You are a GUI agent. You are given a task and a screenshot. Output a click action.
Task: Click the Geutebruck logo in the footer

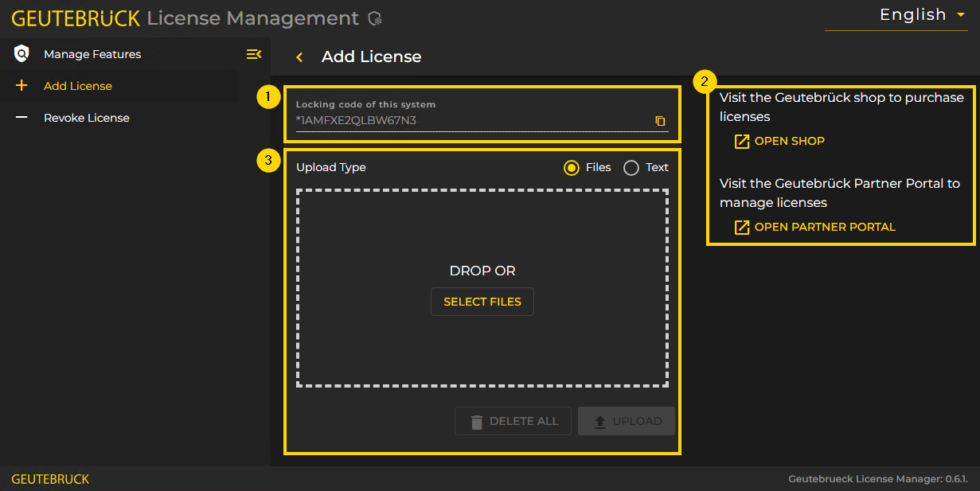point(50,479)
